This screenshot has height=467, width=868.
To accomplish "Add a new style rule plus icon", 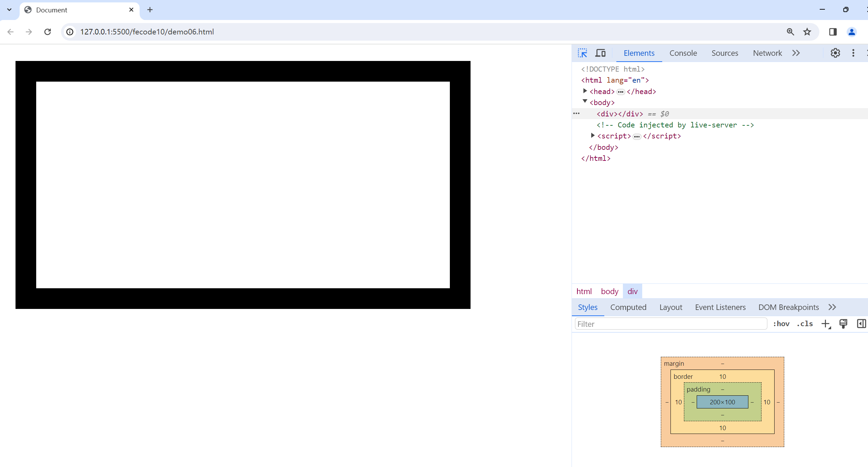I will (826, 324).
